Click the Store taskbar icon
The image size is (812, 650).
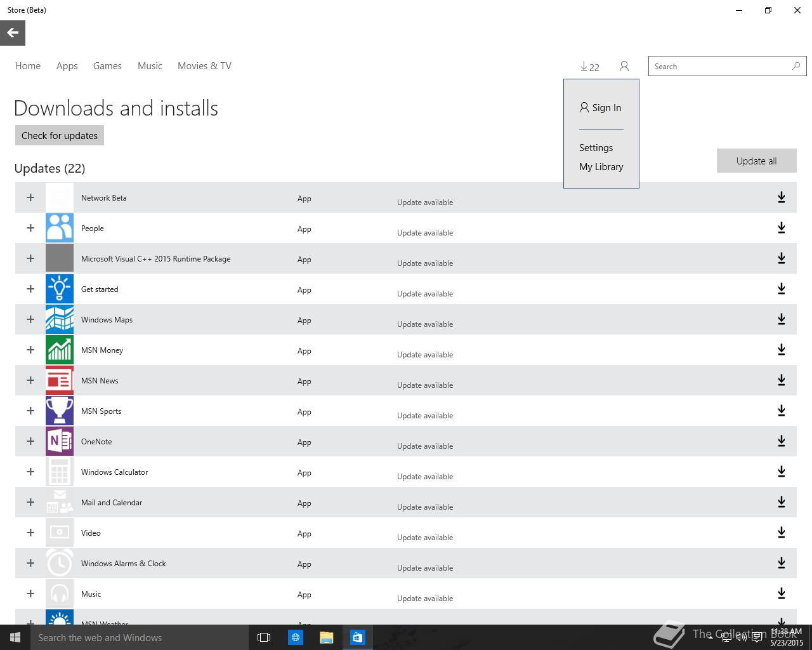point(357,637)
